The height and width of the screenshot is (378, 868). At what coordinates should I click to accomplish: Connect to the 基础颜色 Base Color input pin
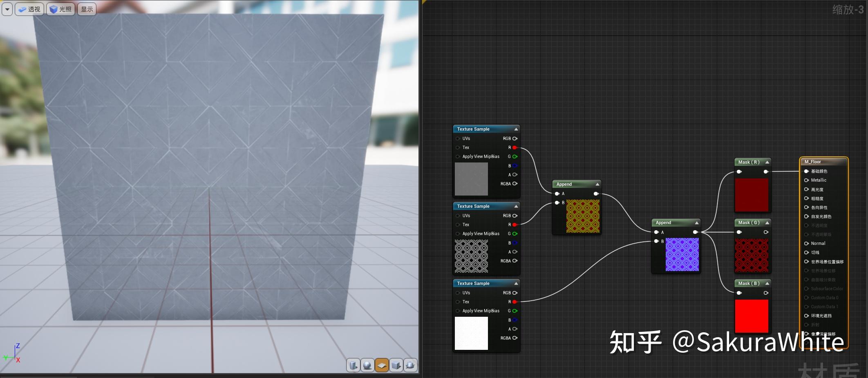pyautogui.click(x=805, y=171)
